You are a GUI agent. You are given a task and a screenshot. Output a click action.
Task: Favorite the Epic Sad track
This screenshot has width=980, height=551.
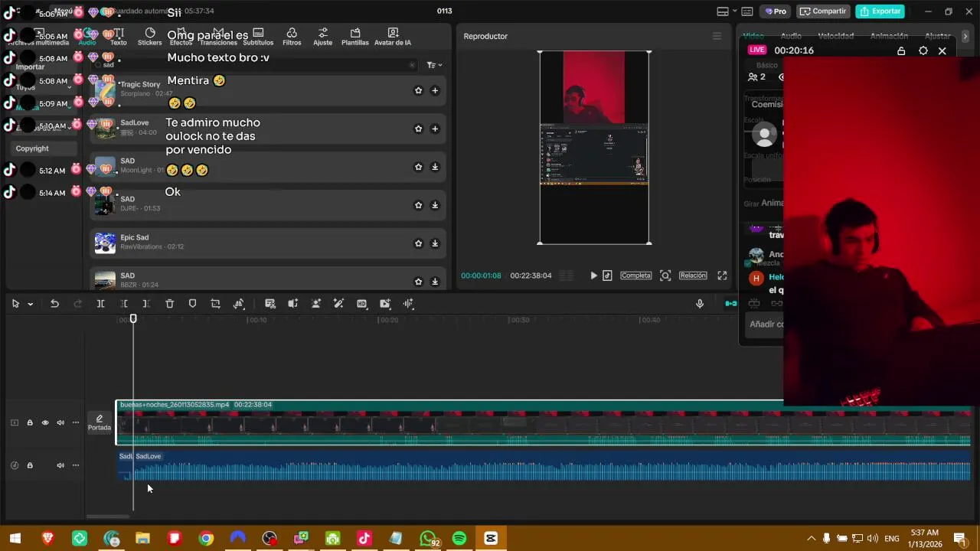click(x=418, y=243)
